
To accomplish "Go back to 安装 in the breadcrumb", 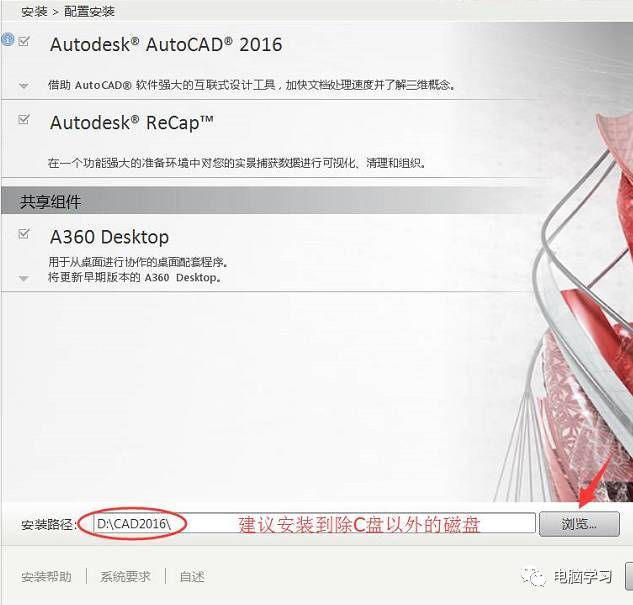I will coord(34,12).
